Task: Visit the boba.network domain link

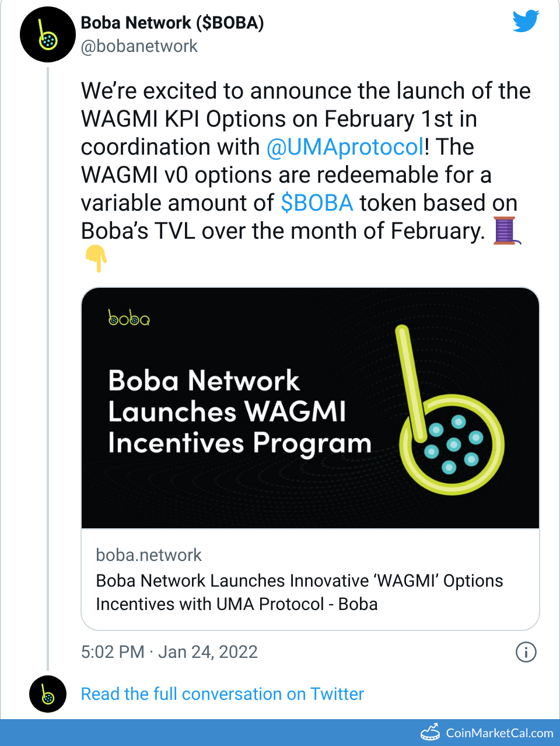Action: [148, 555]
